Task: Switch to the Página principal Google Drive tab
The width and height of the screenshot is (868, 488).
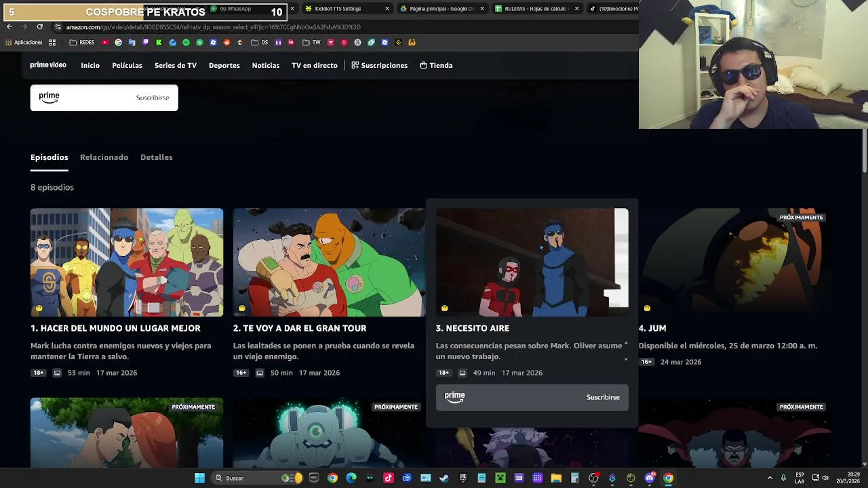Action: tap(441, 9)
